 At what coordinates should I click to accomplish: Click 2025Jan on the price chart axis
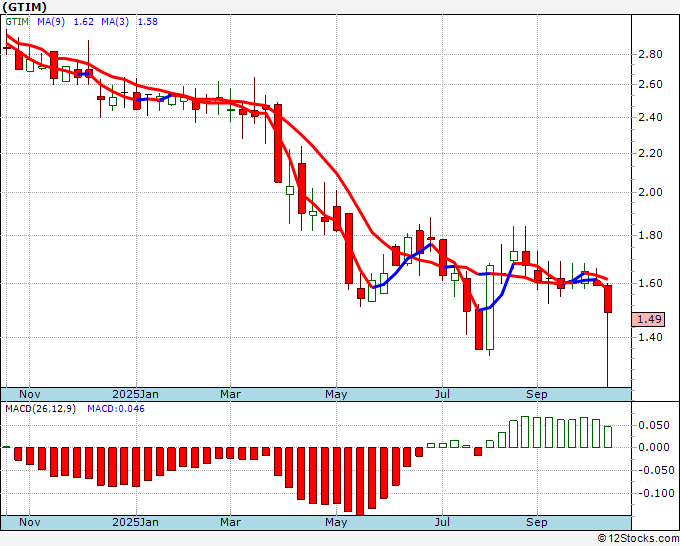coord(135,394)
